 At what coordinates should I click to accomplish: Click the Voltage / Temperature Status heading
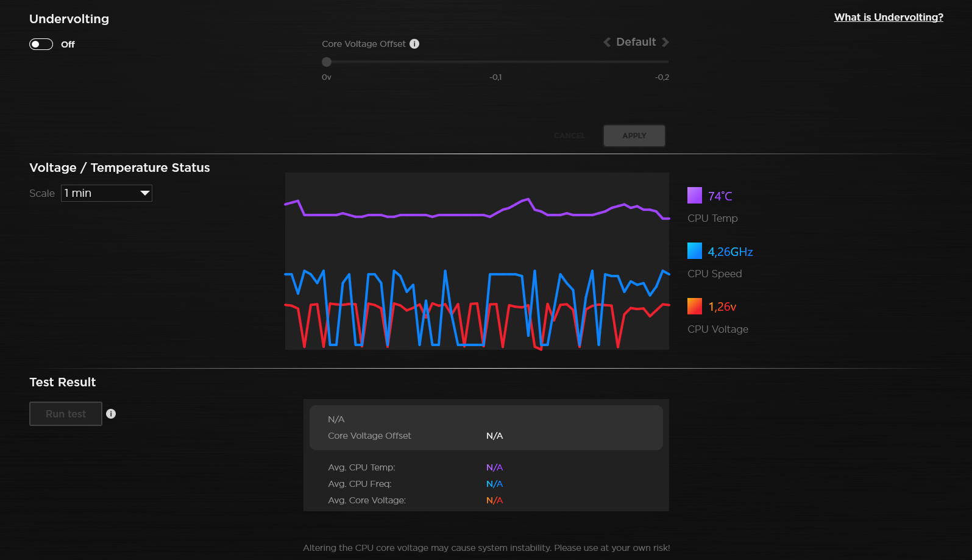coord(119,168)
